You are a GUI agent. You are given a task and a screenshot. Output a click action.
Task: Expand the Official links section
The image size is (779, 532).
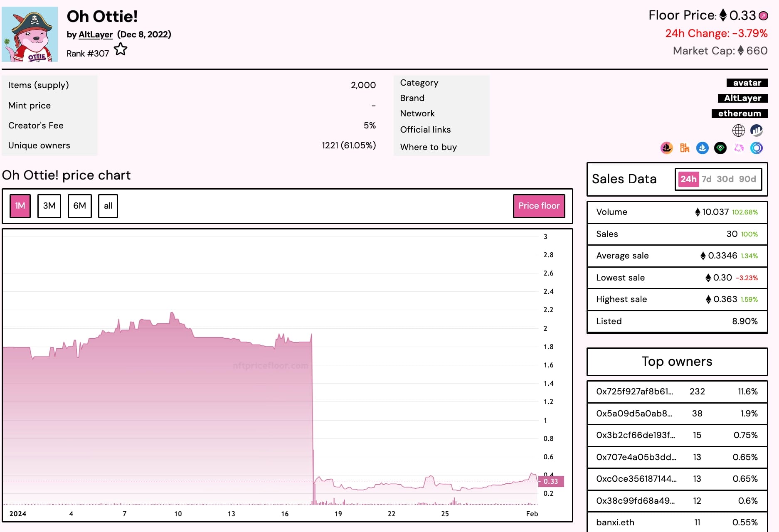[425, 129]
